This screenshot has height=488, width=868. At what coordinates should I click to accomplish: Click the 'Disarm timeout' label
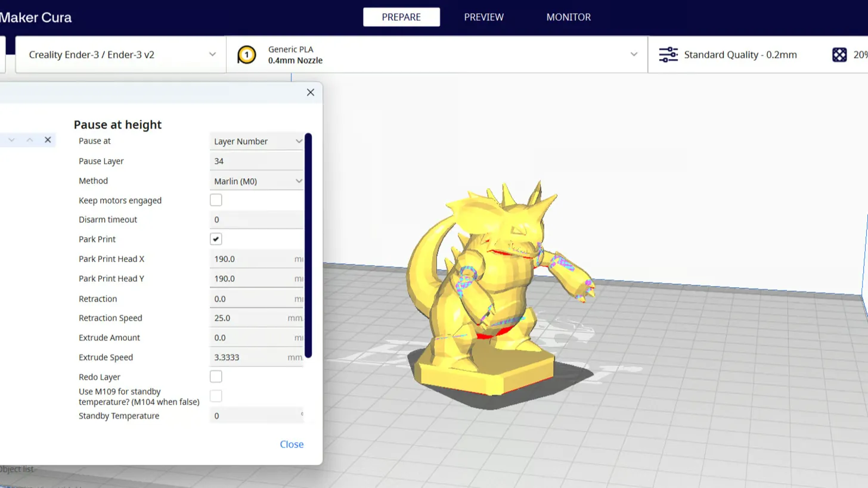coord(108,219)
